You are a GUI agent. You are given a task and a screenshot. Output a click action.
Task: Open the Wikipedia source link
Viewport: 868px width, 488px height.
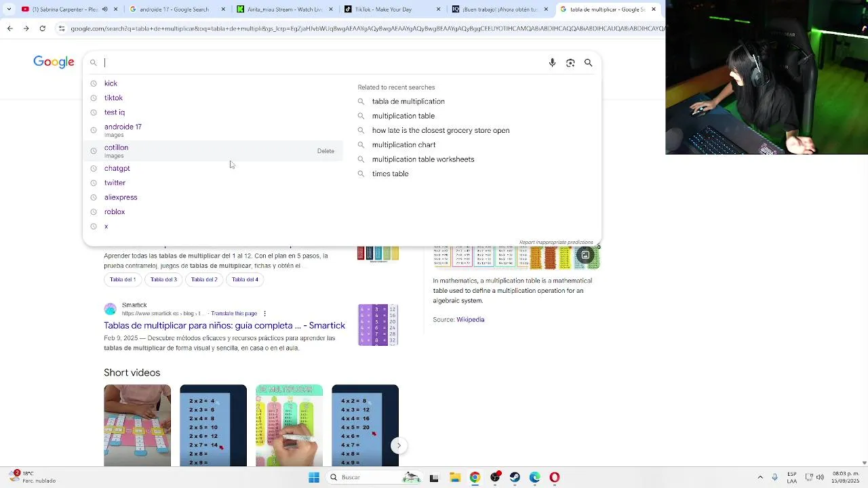470,320
